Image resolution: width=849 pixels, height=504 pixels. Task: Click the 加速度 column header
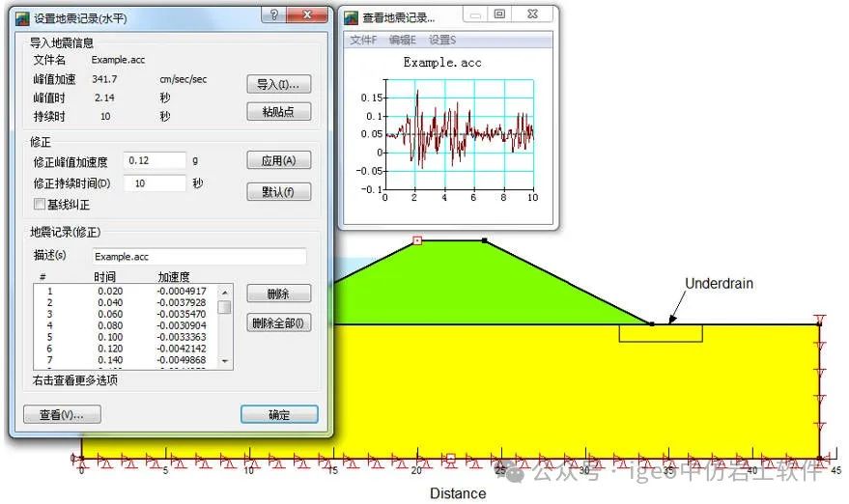coord(174,277)
